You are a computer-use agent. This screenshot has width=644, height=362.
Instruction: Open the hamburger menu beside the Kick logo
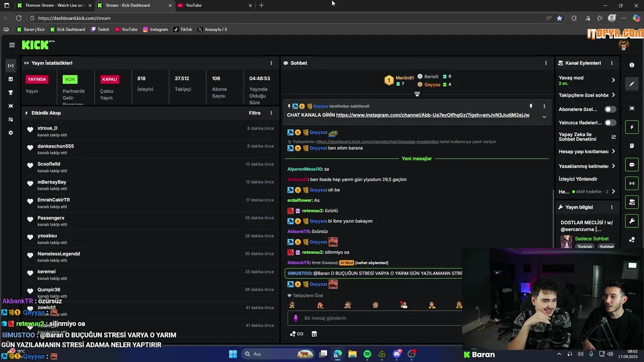tap(12, 45)
